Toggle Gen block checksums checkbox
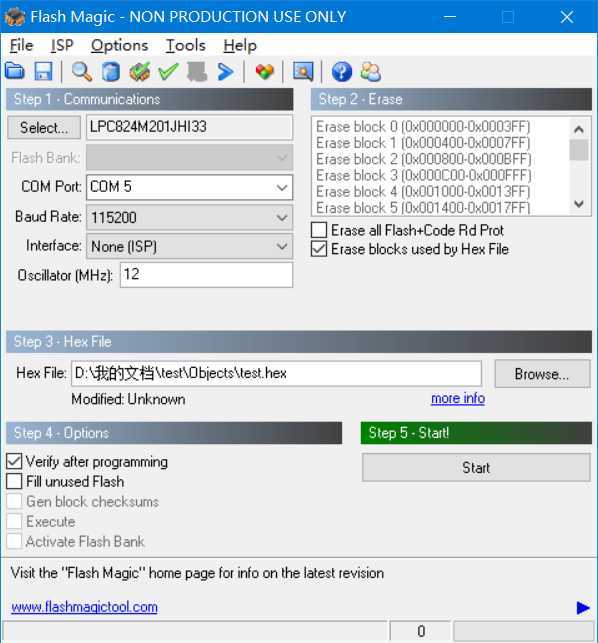The width and height of the screenshot is (598, 643). click(14, 501)
